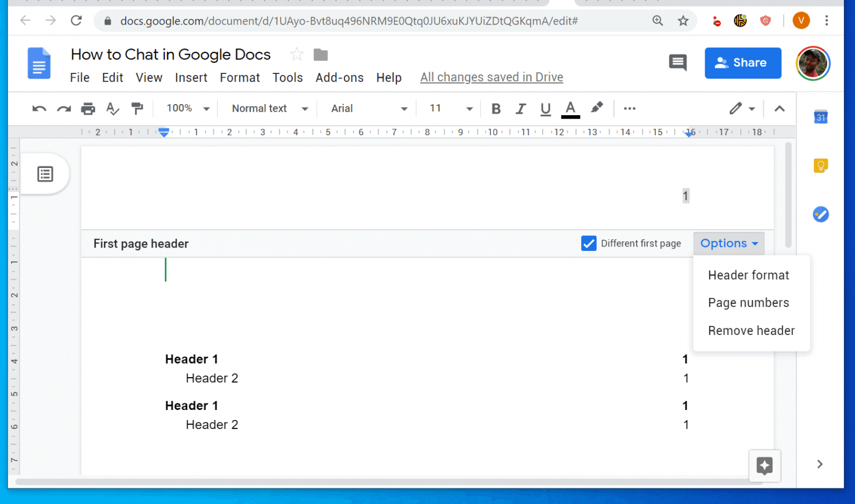Screen dimensions: 855x504
Task: Click the Redo icon
Action: (63, 108)
